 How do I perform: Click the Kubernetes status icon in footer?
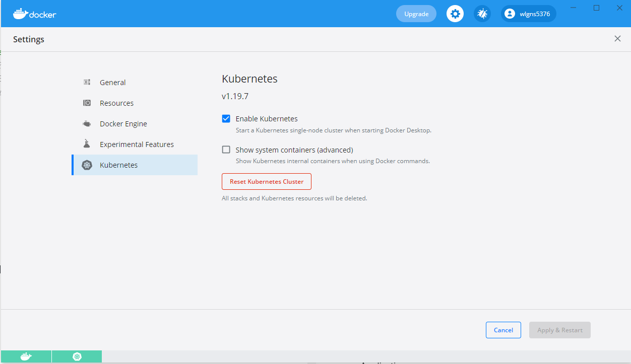(x=77, y=356)
